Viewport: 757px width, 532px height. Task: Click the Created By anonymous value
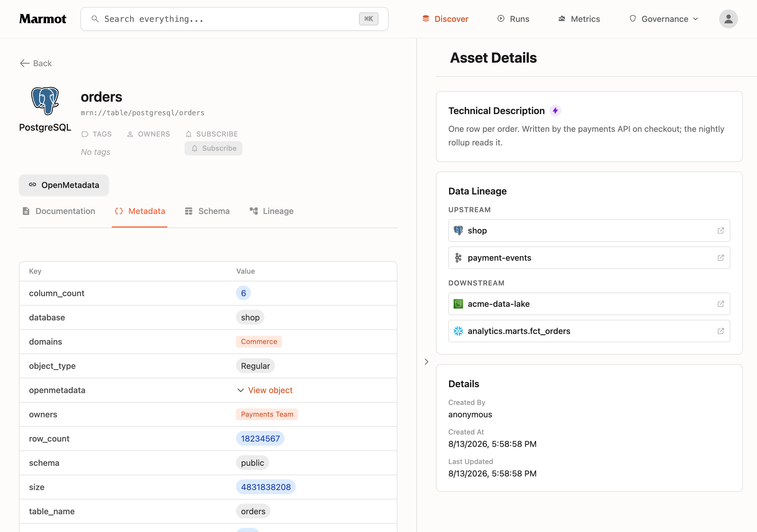click(x=470, y=415)
